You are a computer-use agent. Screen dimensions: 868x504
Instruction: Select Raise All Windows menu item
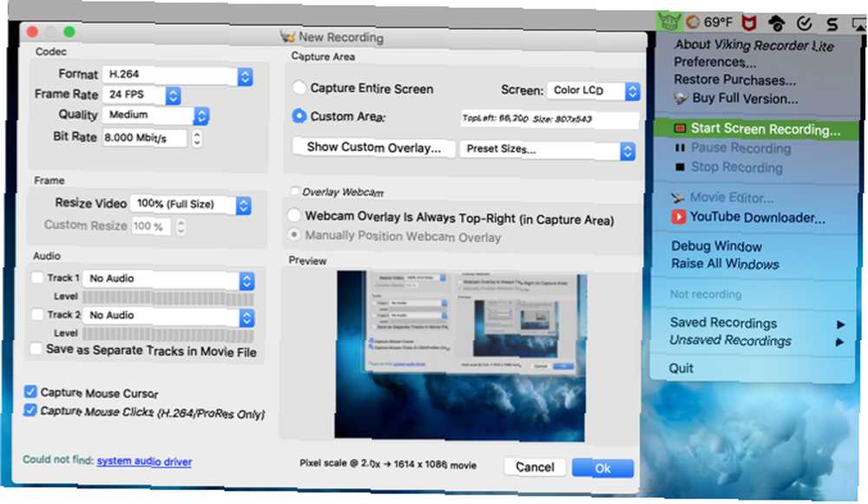click(725, 264)
